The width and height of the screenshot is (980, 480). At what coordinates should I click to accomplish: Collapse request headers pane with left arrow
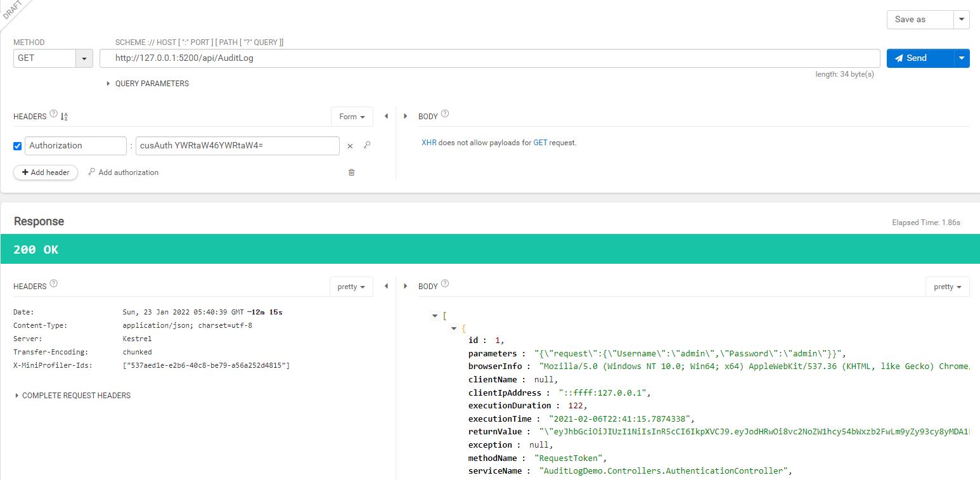point(386,116)
